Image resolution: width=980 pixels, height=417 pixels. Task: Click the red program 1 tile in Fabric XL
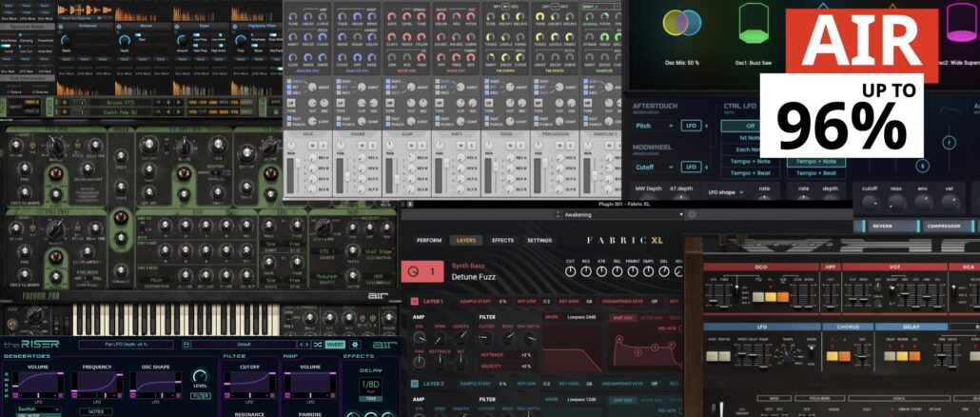point(423,271)
